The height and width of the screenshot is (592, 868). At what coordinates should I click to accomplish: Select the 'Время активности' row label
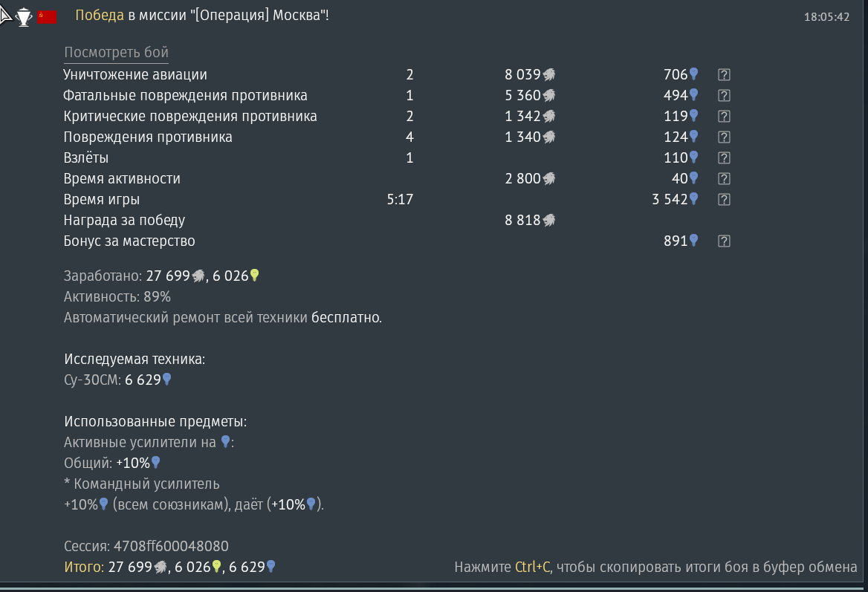click(122, 179)
